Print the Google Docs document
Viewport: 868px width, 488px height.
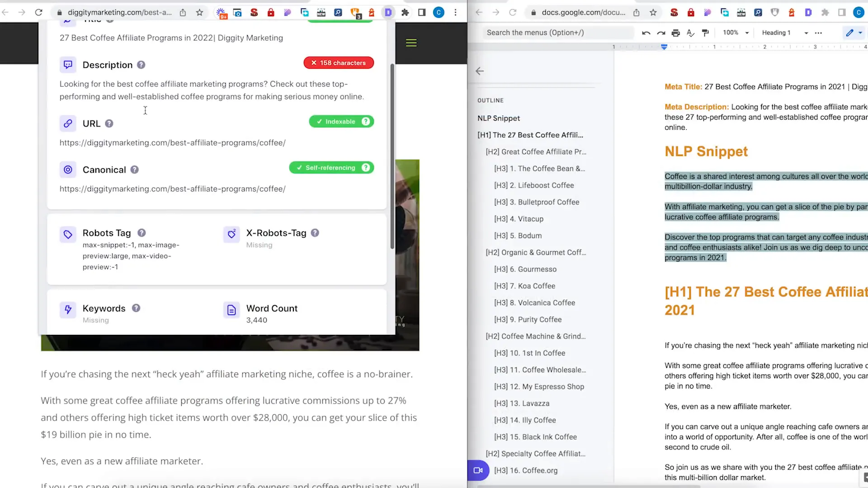pos(675,33)
